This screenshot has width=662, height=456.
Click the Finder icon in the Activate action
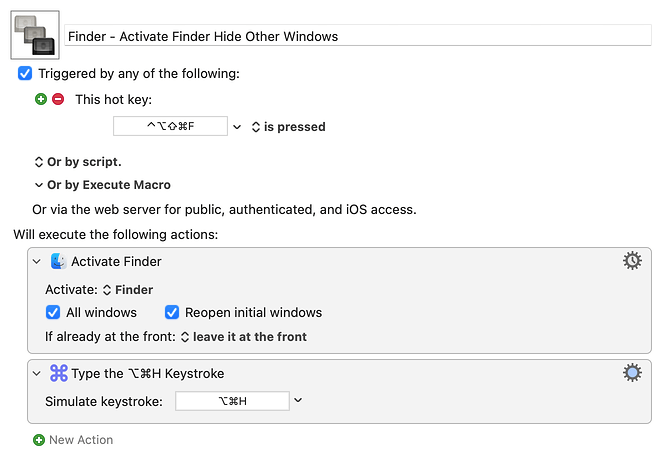(x=58, y=261)
